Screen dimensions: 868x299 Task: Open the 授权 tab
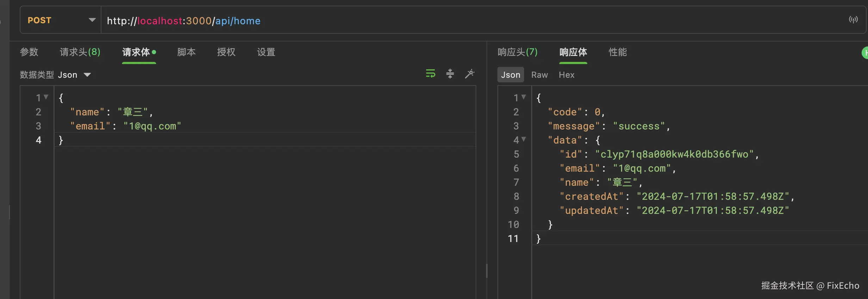pos(226,52)
